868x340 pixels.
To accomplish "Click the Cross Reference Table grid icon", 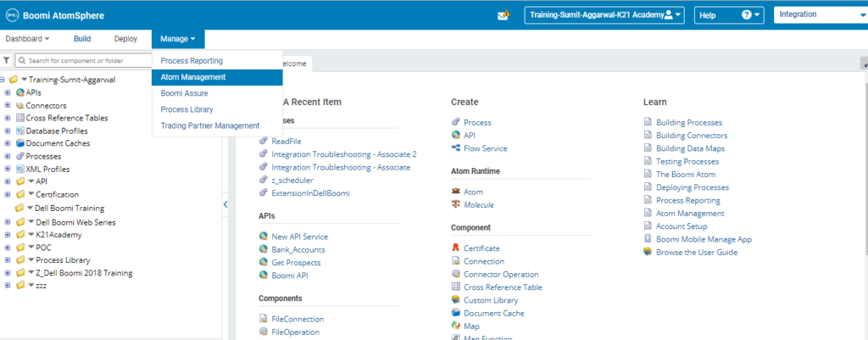I will coord(455,287).
